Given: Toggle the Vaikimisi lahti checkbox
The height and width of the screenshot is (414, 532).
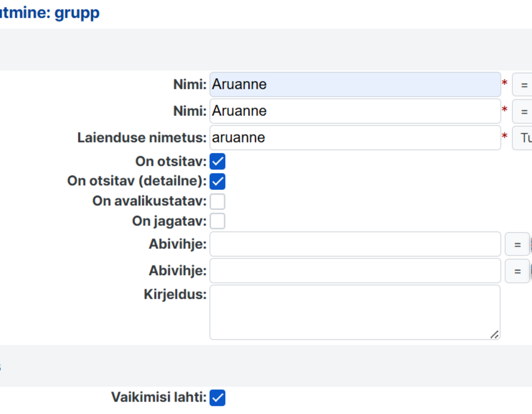Looking at the screenshot, I should point(218,397).
